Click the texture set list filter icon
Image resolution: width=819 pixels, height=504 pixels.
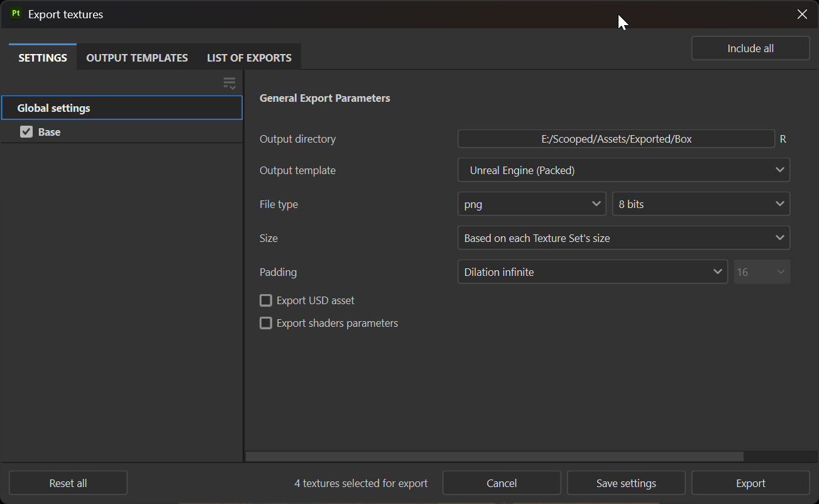pyautogui.click(x=229, y=83)
